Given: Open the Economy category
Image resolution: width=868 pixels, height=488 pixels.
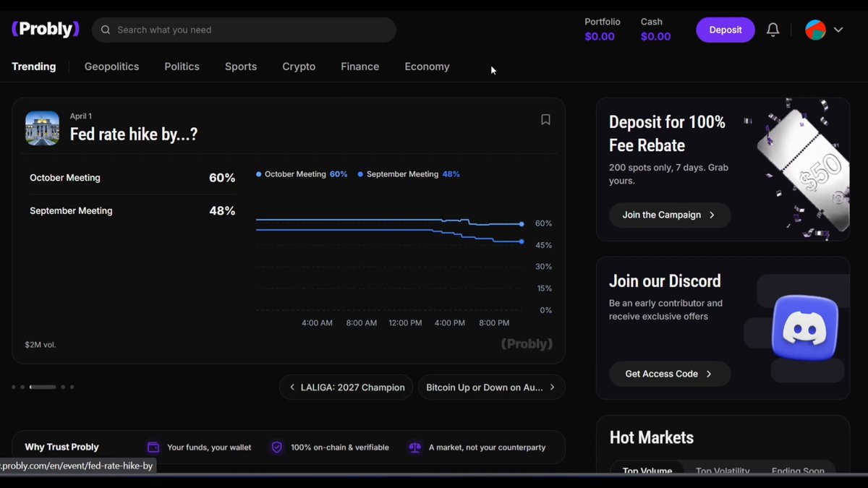Looking at the screenshot, I should click(x=427, y=67).
